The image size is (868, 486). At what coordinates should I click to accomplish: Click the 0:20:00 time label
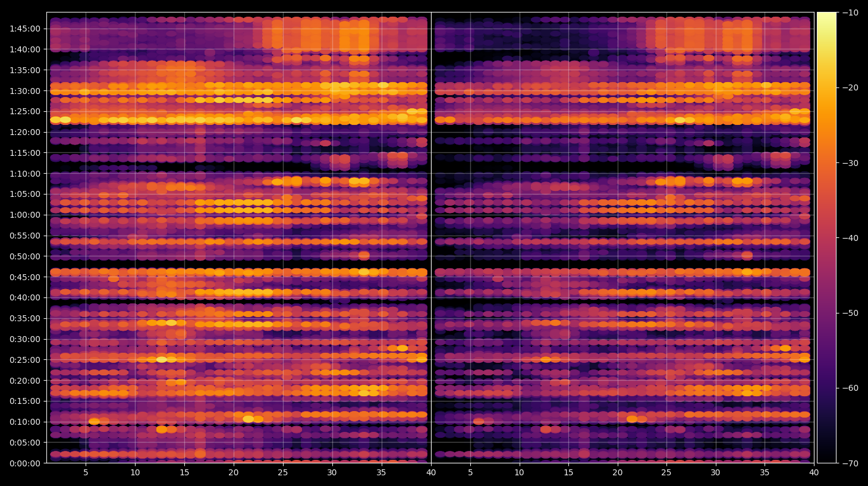click(x=25, y=381)
